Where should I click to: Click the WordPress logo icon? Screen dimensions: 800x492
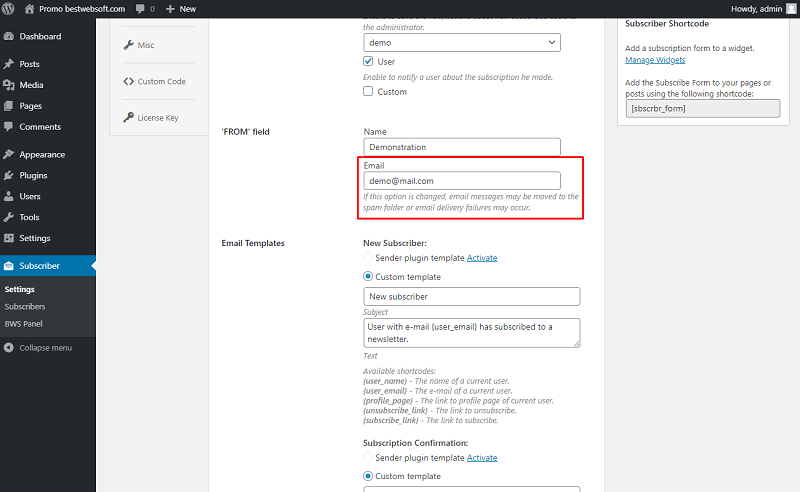pos(8,9)
